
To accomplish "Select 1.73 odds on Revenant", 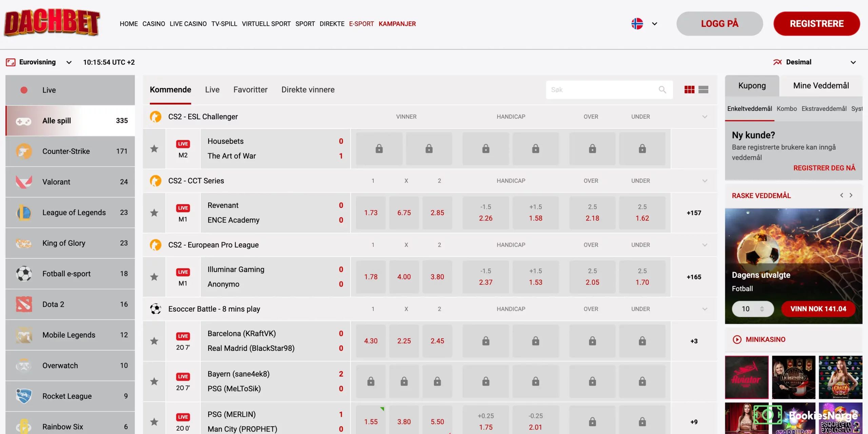I will tap(371, 213).
